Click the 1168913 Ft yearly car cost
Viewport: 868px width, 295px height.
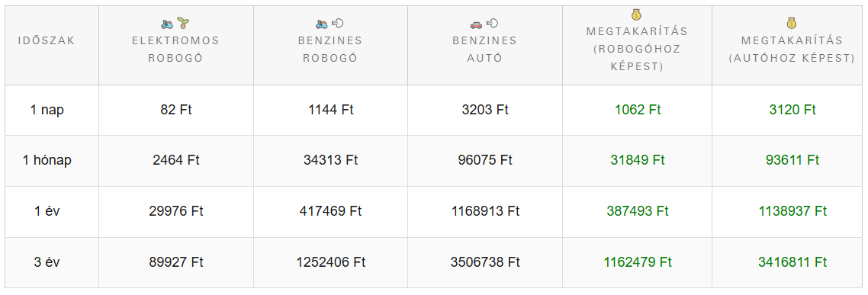(x=485, y=211)
